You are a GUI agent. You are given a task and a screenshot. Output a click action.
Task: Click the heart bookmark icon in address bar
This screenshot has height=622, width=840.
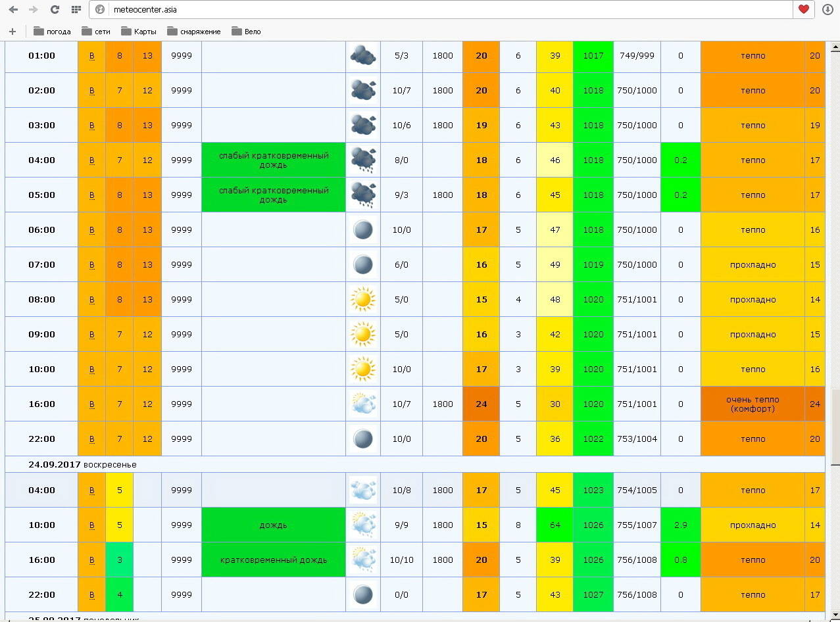click(x=803, y=9)
